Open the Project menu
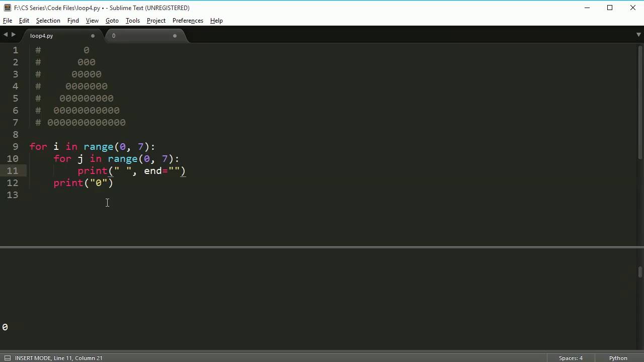 pos(156,21)
